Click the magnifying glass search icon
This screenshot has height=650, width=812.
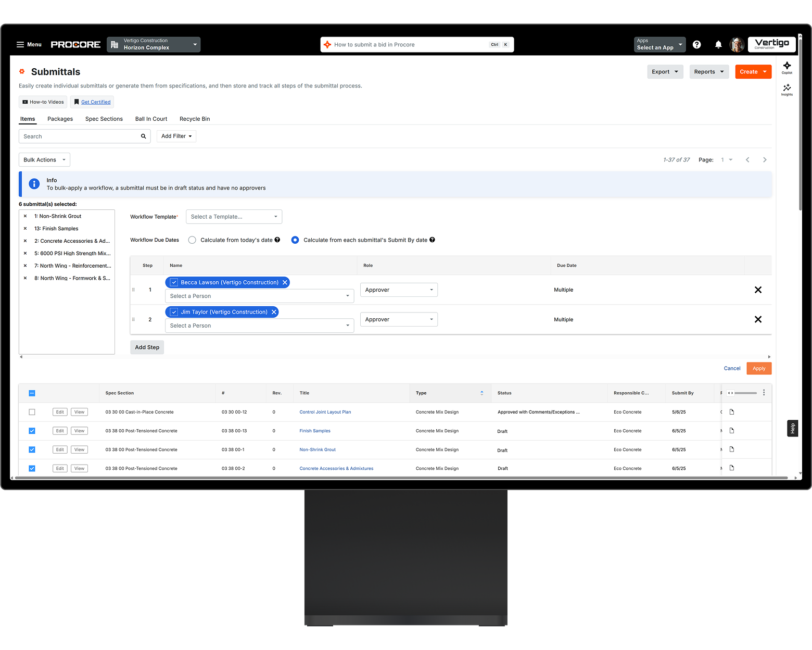(143, 136)
